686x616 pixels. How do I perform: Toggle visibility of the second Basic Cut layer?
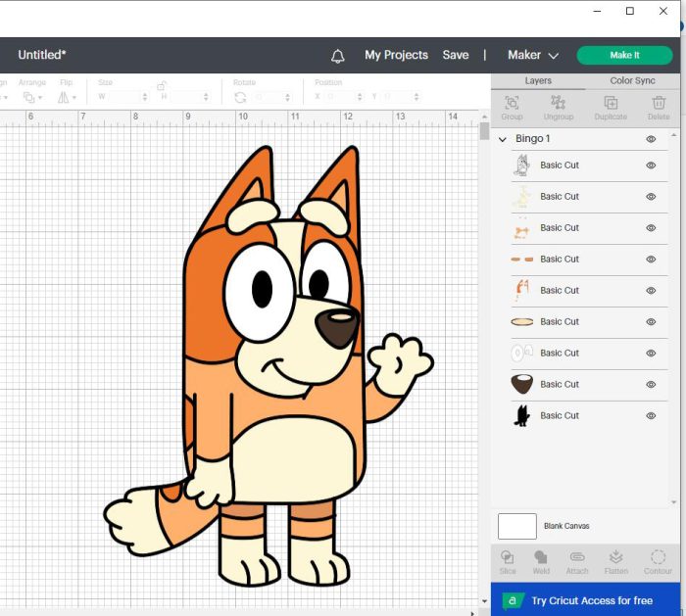pyautogui.click(x=651, y=197)
